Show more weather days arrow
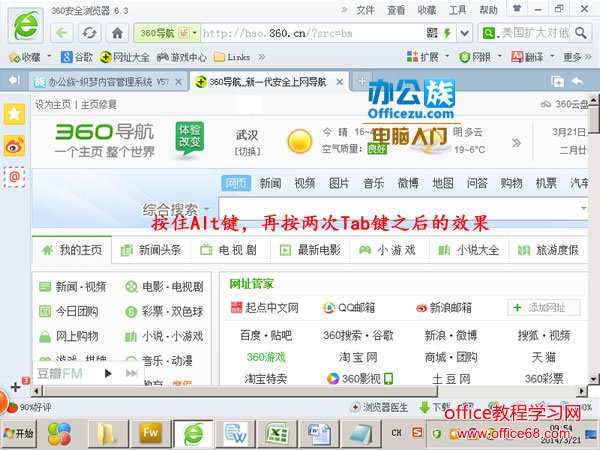The image size is (600, 450). coord(516,143)
